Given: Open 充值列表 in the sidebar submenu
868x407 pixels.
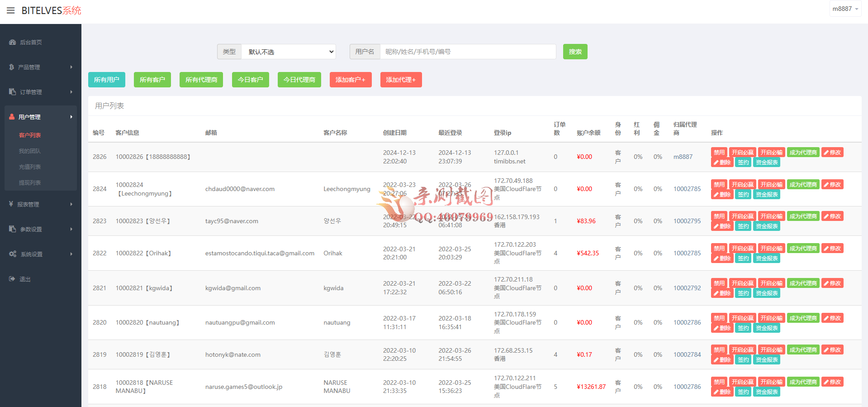Looking at the screenshot, I should point(30,167).
